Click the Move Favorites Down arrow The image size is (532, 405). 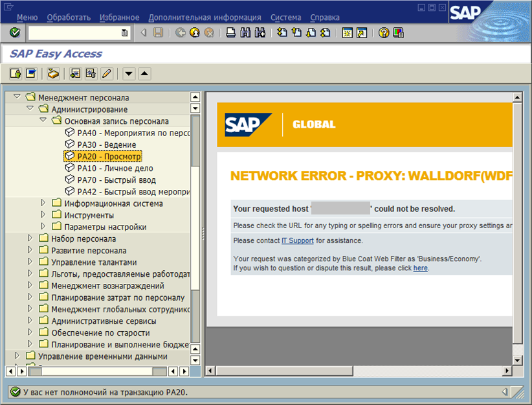coord(129,73)
